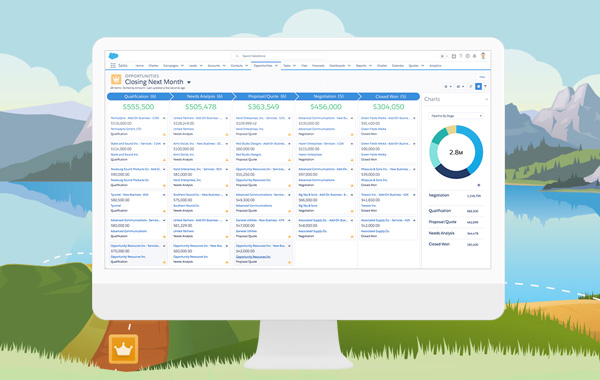Open Pipeline by Stage chart dropdown

pyautogui.click(x=456, y=116)
